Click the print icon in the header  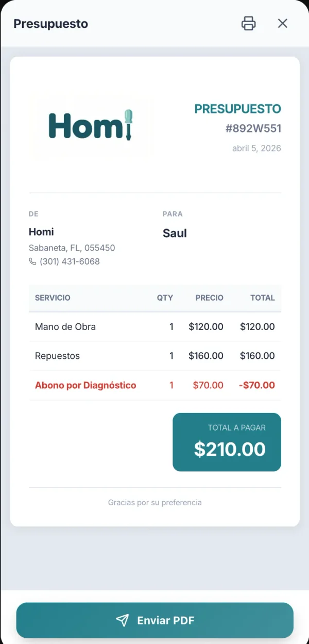pos(248,23)
